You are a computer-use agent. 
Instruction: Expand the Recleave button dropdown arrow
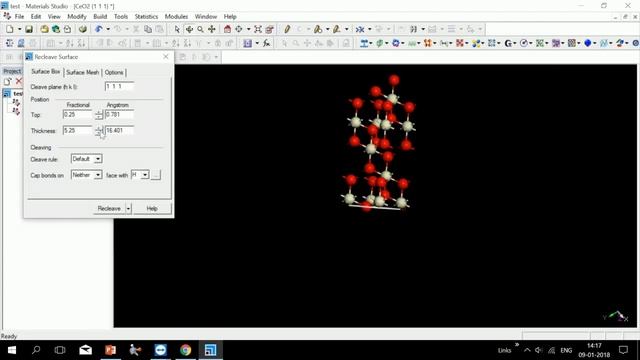[128, 209]
